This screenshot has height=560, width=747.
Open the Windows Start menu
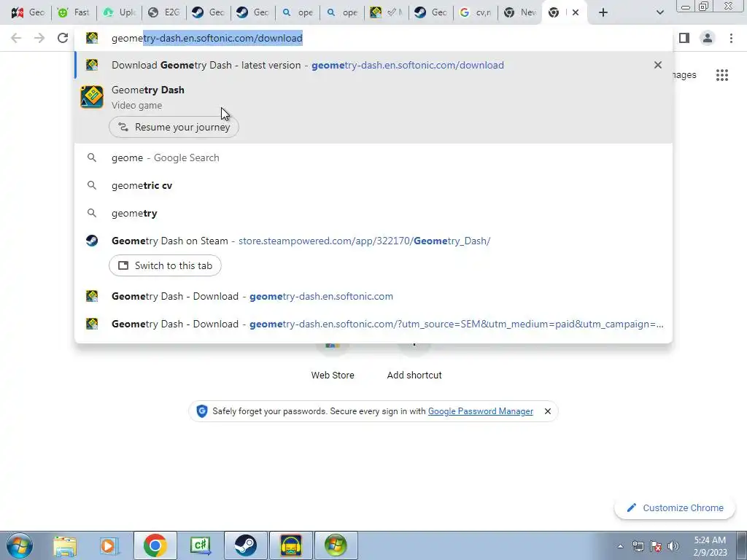(x=19, y=545)
